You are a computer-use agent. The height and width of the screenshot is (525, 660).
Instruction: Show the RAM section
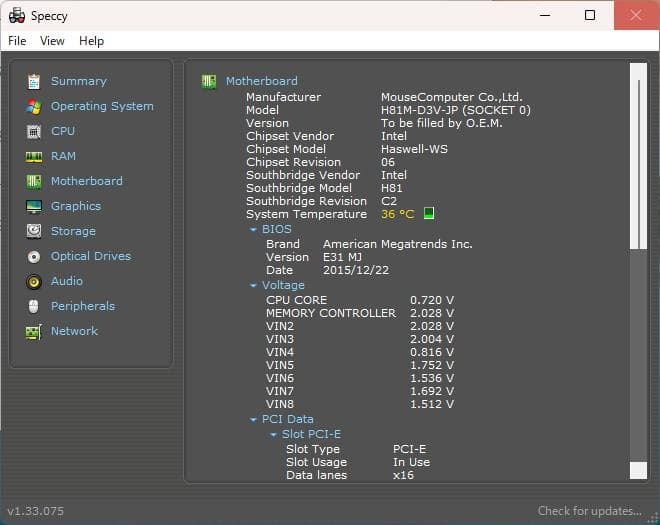[63, 156]
